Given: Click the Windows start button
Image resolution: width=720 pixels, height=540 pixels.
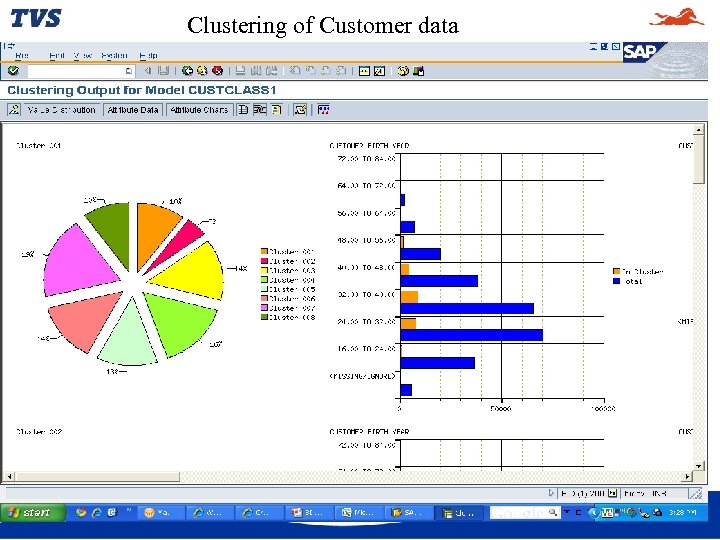Looking at the screenshot, I should point(31,512).
